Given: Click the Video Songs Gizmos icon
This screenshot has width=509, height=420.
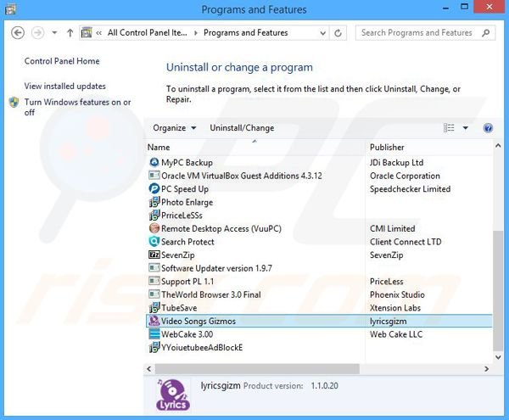Looking at the screenshot, I should point(154,321).
